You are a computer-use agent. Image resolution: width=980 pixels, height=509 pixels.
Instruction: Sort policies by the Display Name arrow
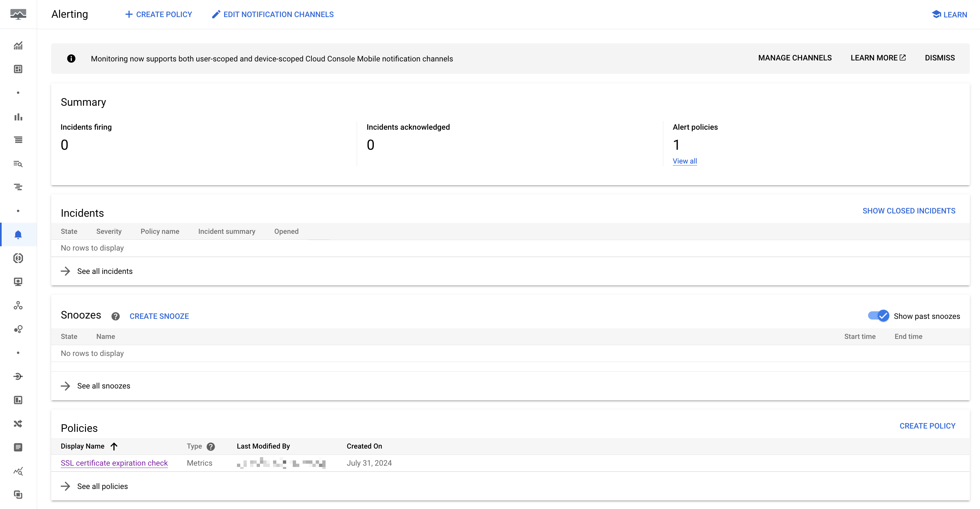coord(114,446)
